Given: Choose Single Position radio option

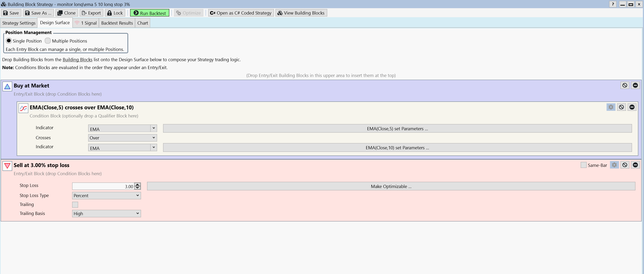Looking at the screenshot, I should tap(9, 41).
